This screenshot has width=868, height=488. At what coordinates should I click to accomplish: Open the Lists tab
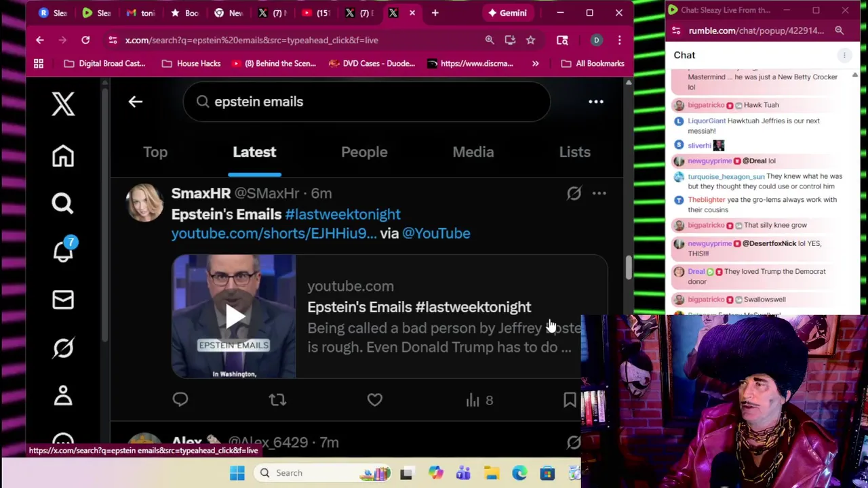pos(574,152)
